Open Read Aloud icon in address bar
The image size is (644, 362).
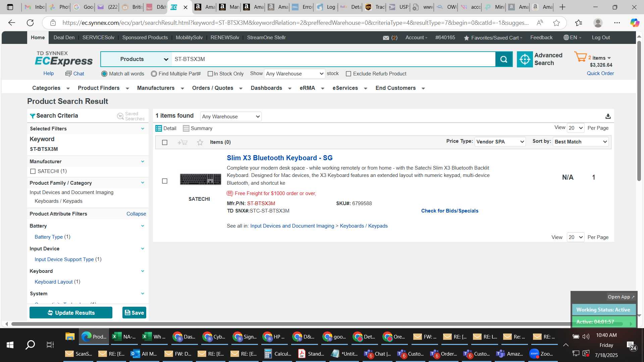(x=540, y=23)
